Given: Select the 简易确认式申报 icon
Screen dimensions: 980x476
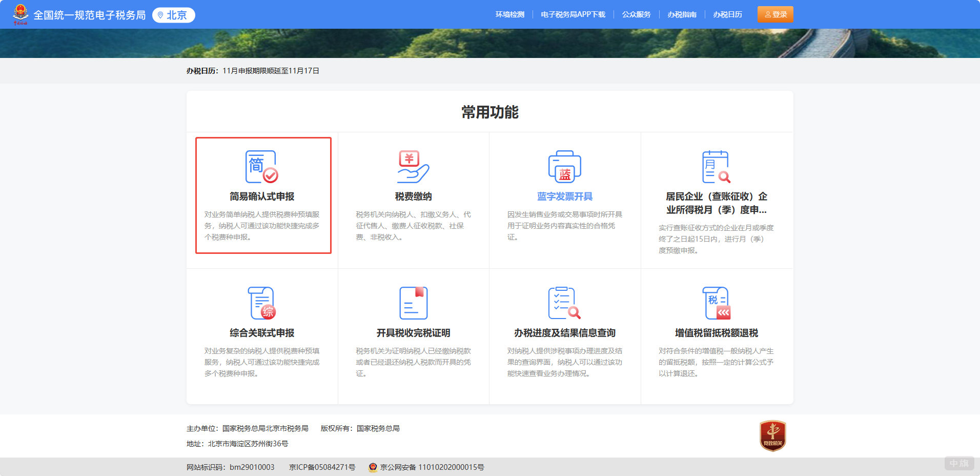Looking at the screenshot, I should tap(262, 165).
